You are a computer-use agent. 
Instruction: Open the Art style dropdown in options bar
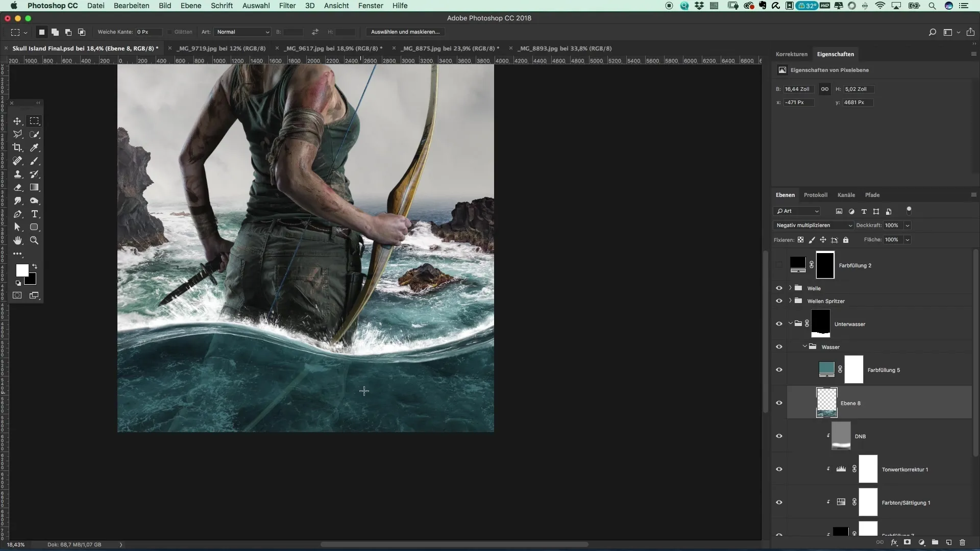pyautogui.click(x=242, y=32)
